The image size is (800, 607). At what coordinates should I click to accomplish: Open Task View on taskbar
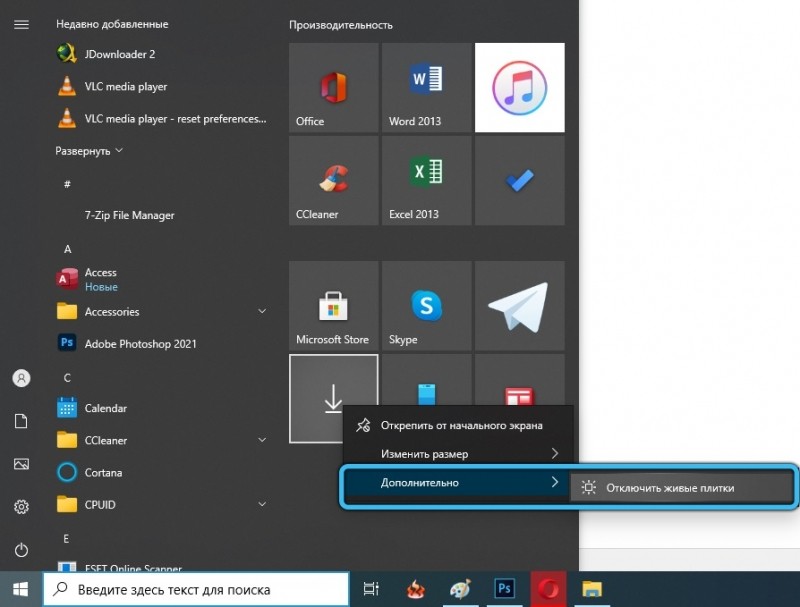[x=371, y=589]
